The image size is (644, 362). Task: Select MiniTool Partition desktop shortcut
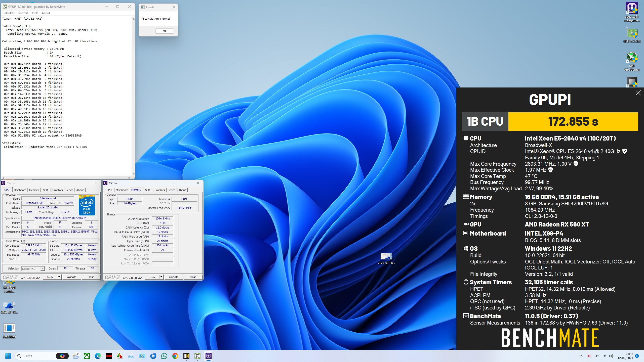(9, 287)
